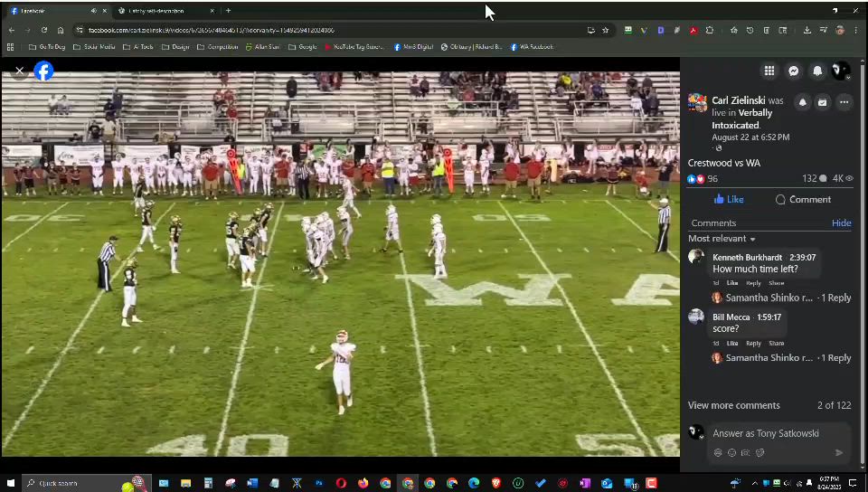Open Carl Zielinski's profile link
This screenshot has width=868, height=492.
tap(739, 100)
